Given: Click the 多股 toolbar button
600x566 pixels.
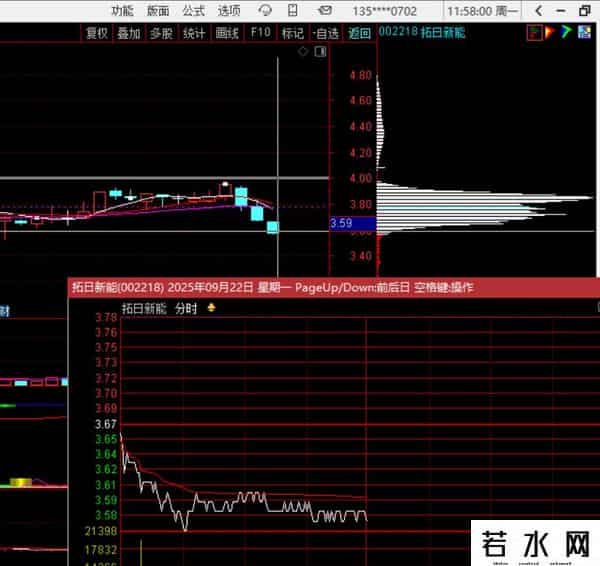Looking at the screenshot, I should coord(161,33).
